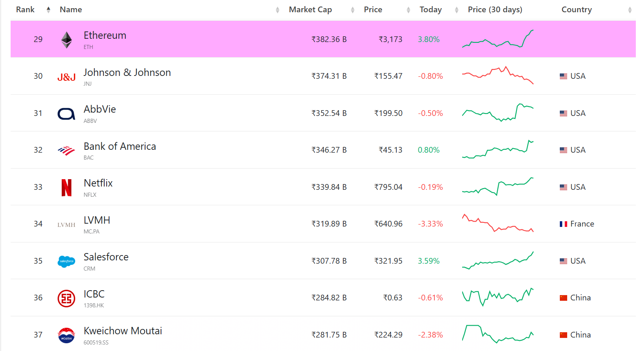Sort by Today column arrows
Screen dimensions: 644x351
click(x=456, y=10)
